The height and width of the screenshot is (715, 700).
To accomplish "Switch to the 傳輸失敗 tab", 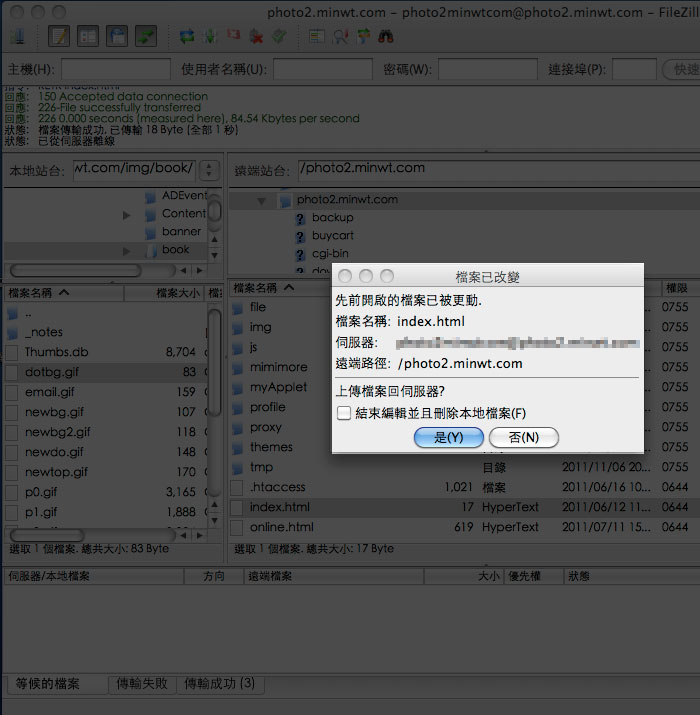I will click(x=142, y=684).
